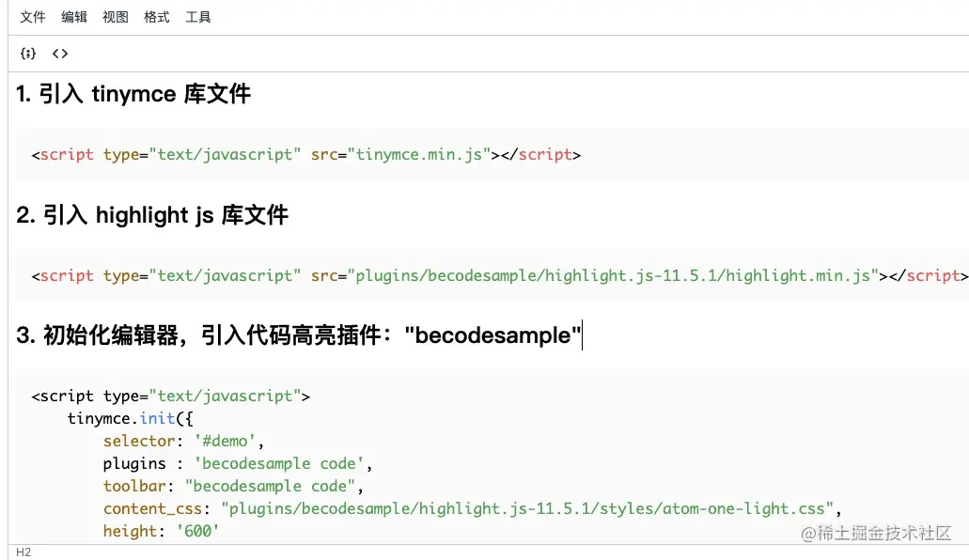This screenshot has height=560, width=969.
Task: Place cursor in heading 3 about becodesample
Action: pos(299,335)
